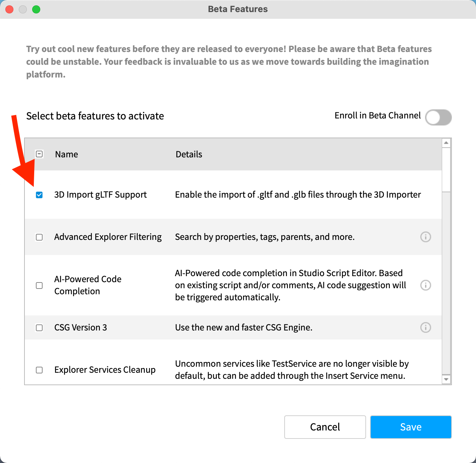Turn on Enroll in Beta Channel switch
The image size is (476, 463).
(438, 117)
